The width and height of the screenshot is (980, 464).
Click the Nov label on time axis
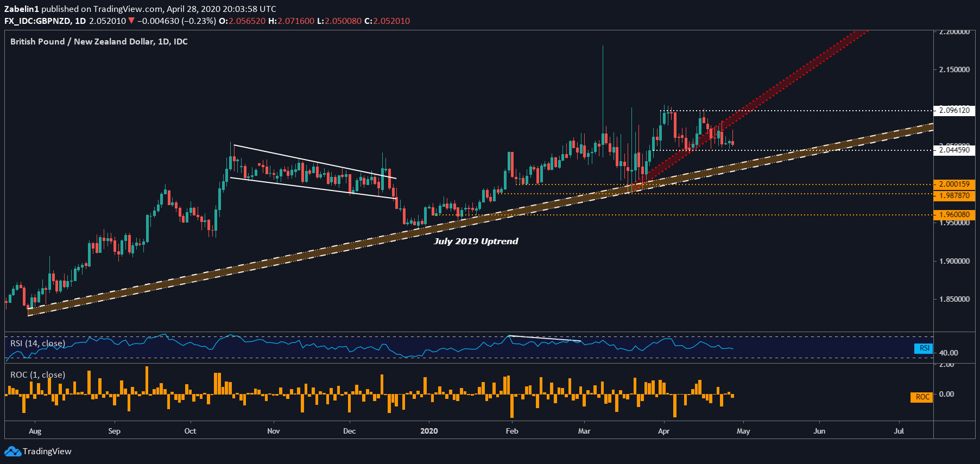(274, 431)
